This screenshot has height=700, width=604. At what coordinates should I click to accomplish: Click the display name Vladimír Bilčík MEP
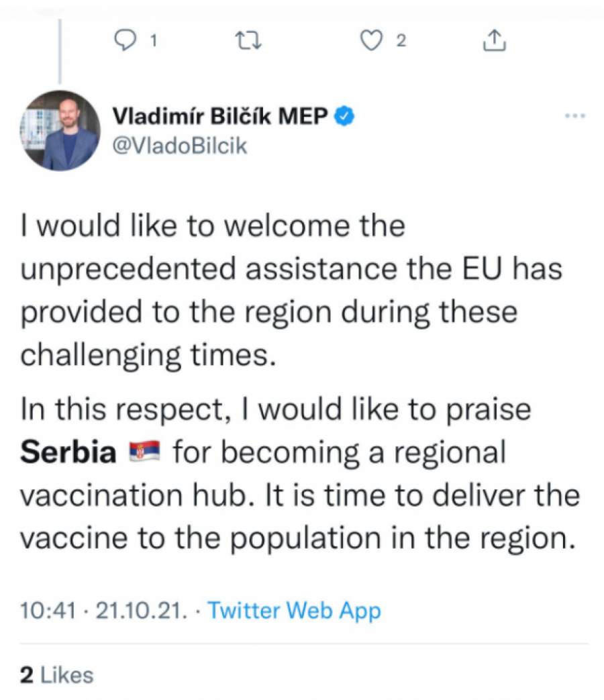coord(220,117)
